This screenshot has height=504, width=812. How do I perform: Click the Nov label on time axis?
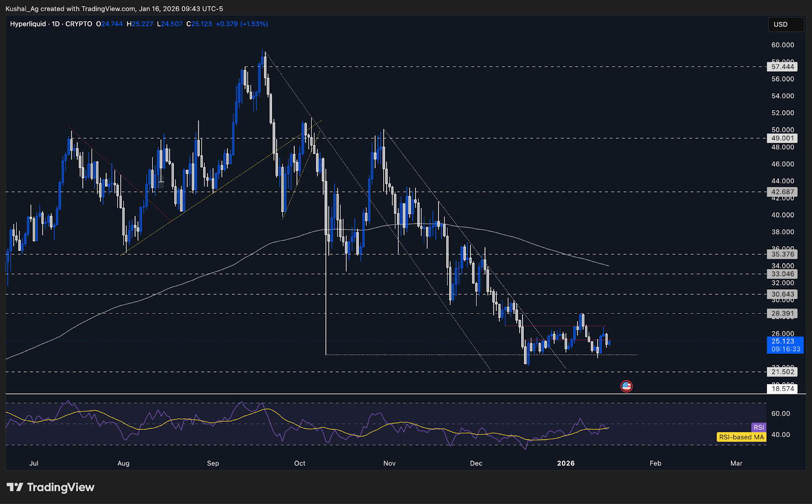389,463
